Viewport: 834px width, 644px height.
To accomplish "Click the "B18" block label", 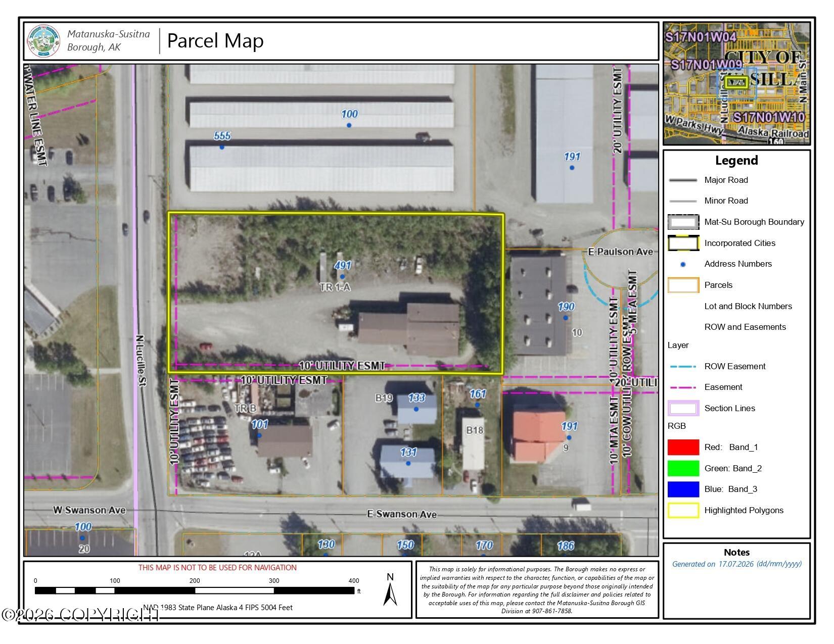I will (x=475, y=430).
